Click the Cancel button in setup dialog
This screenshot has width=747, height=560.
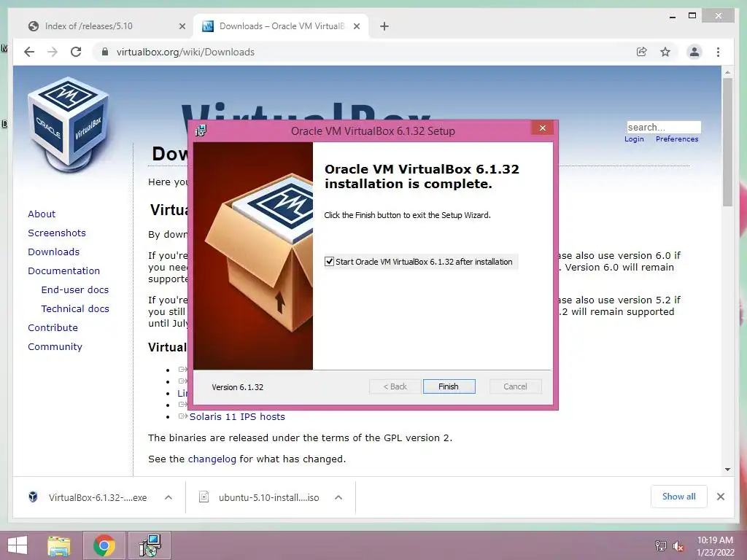click(x=515, y=386)
